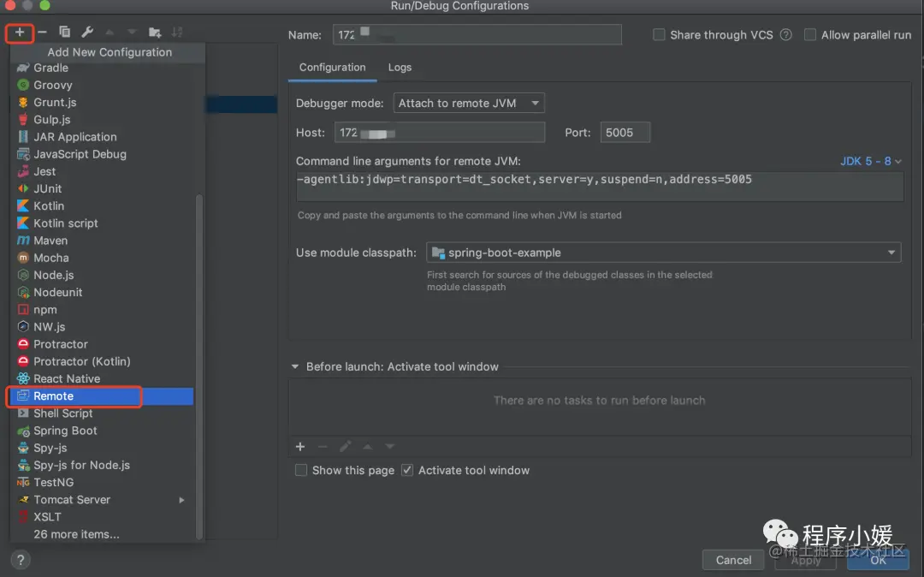Click the Host input field
Viewport: 924px width, 577px height.
coord(440,133)
